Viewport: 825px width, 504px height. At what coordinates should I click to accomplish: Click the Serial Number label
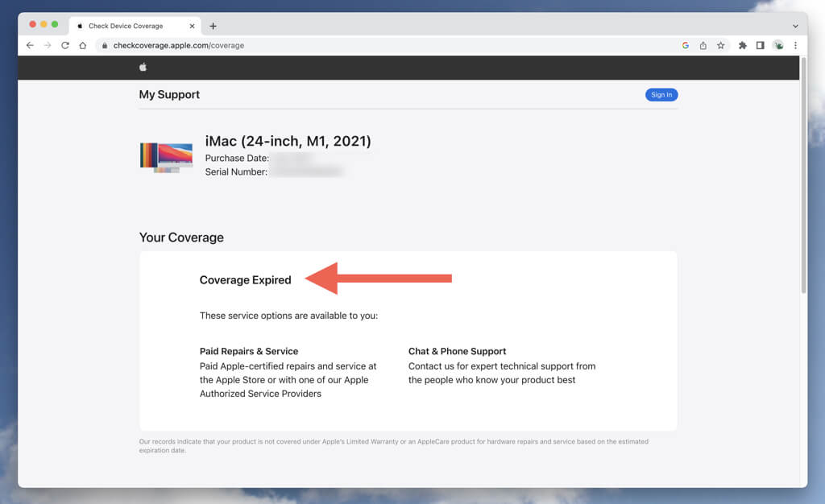pos(236,171)
